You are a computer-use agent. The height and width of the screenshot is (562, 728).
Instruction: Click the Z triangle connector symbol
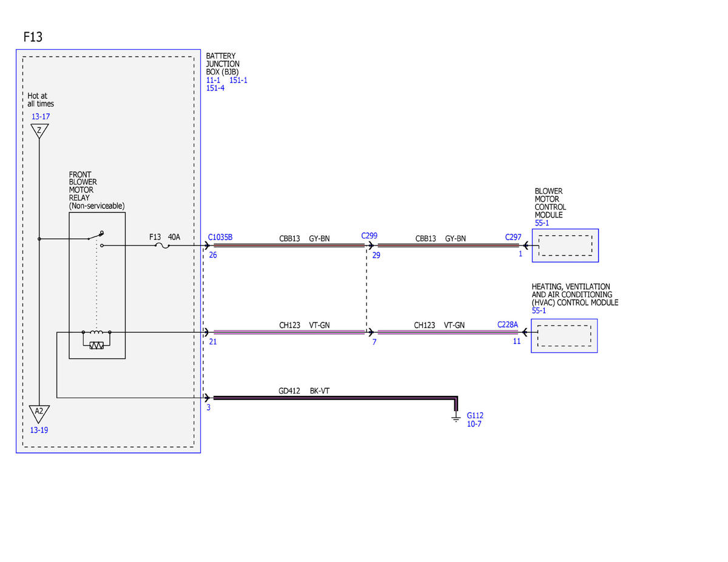39,130
